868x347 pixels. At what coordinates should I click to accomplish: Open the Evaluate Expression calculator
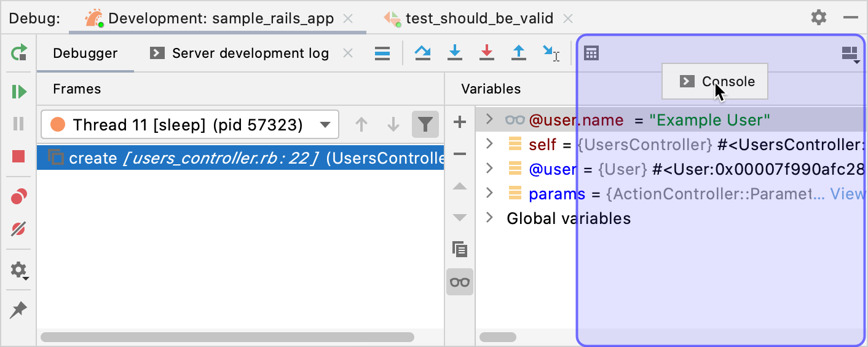coord(591,54)
